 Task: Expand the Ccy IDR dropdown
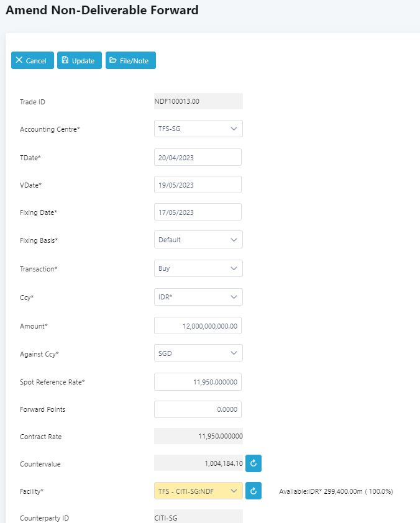[198, 297]
